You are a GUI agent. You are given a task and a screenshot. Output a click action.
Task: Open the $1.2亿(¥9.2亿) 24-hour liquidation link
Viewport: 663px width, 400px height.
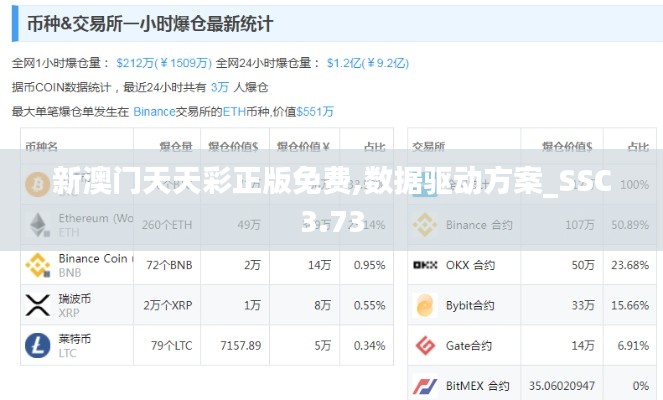point(368,63)
